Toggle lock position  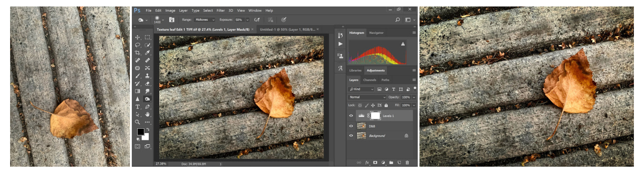373,105
